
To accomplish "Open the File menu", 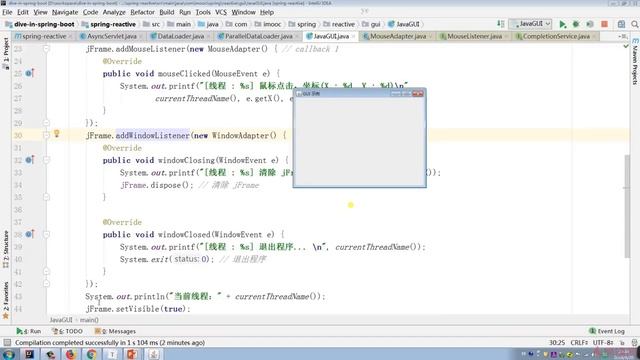I will click(x=7, y=12).
